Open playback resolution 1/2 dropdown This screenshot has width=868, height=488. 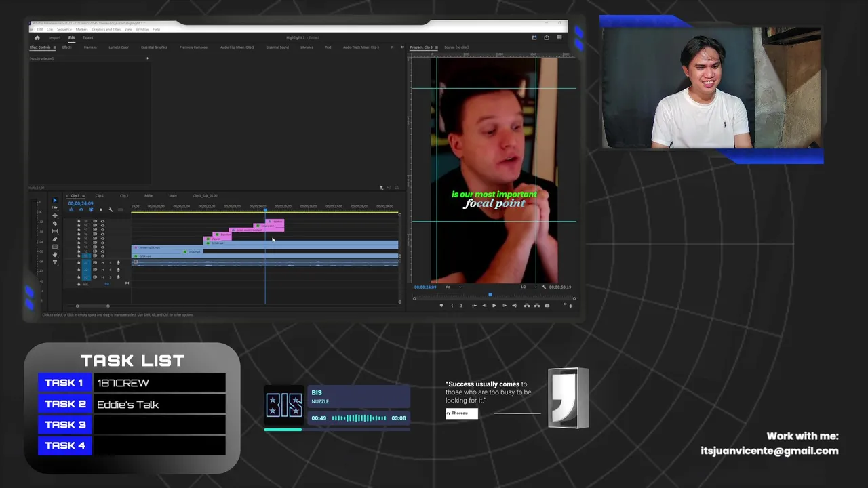click(529, 287)
